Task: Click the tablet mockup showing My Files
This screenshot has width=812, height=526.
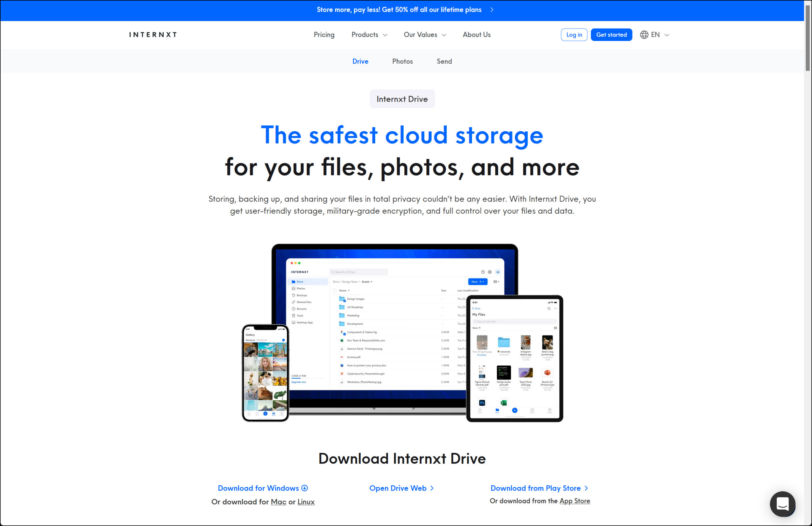Action: pyautogui.click(x=514, y=359)
